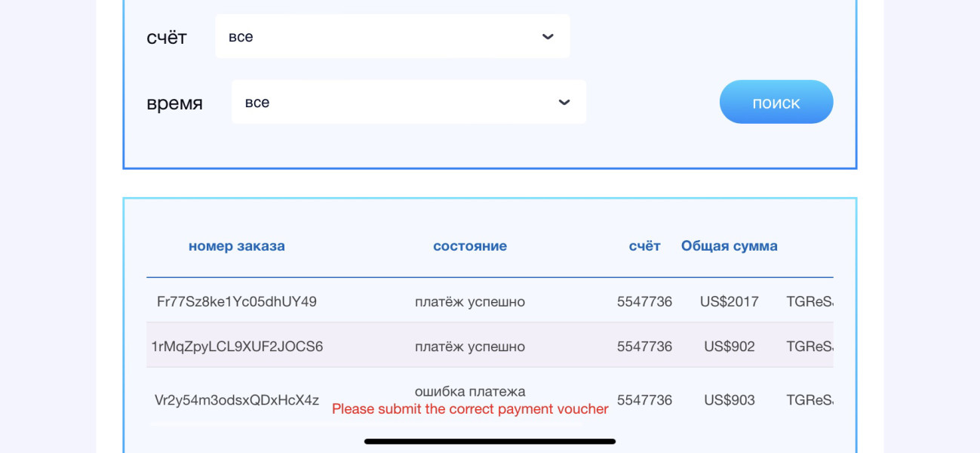Open the счёт dropdown
980x453 pixels.
point(392,36)
